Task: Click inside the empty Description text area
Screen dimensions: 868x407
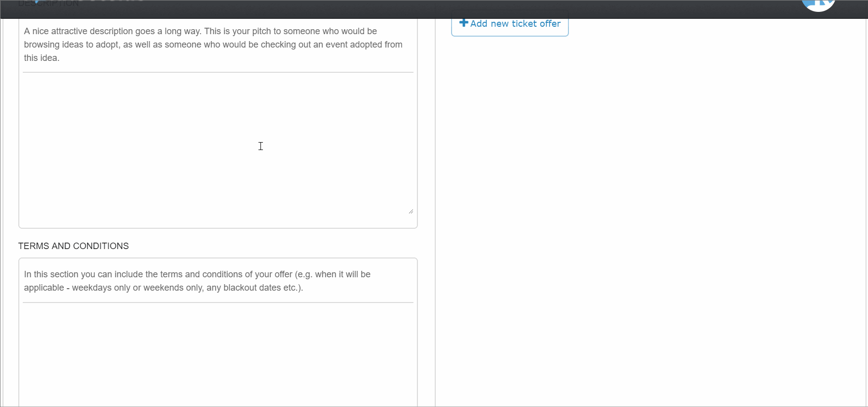Action: pos(217,144)
